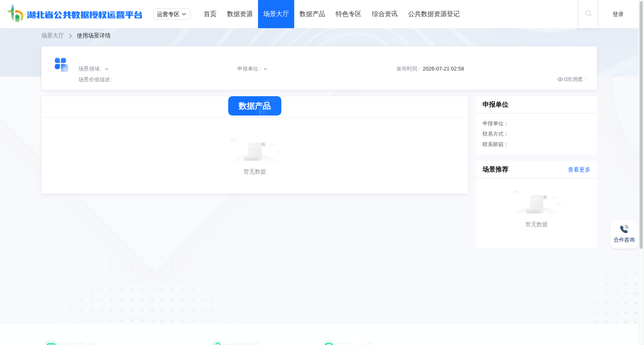Open 数据资源 menu item
Screen dimensions: 644x345
tap(240, 14)
